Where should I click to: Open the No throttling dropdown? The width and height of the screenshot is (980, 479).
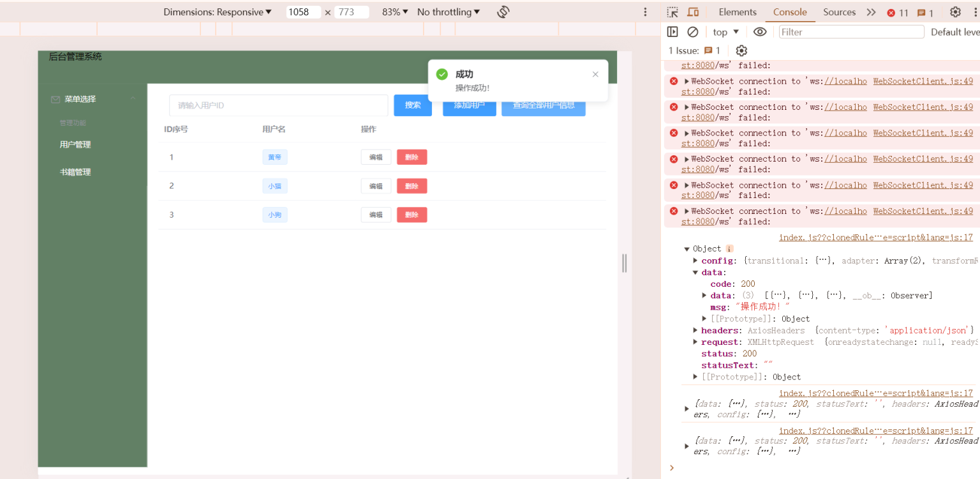point(449,12)
